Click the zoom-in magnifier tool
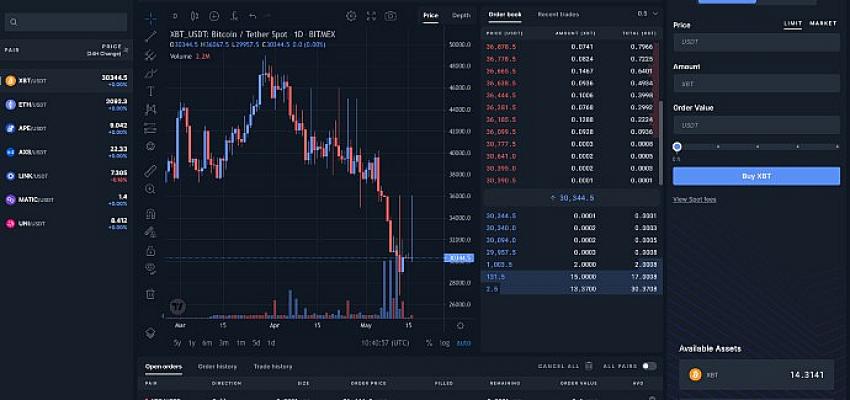850x400 pixels. point(150,189)
